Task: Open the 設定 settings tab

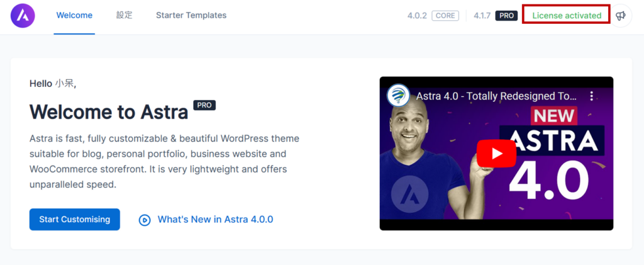Action: point(124,16)
